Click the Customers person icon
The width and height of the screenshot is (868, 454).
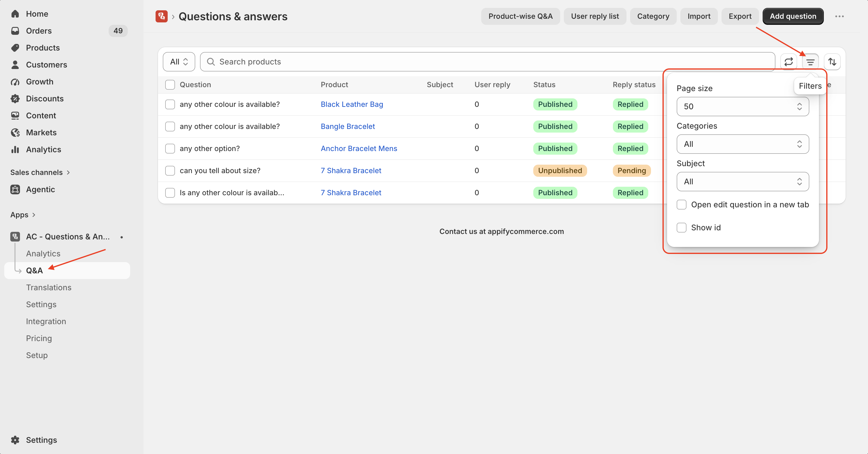click(x=15, y=65)
